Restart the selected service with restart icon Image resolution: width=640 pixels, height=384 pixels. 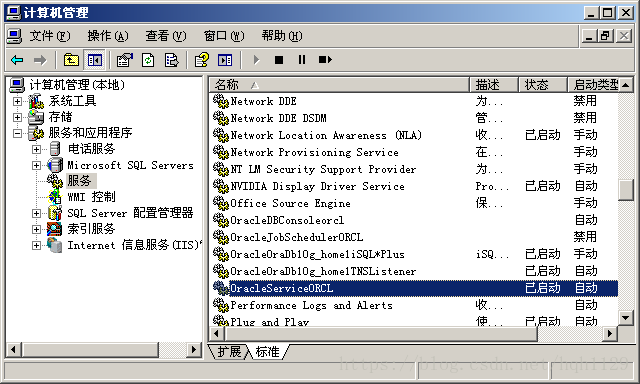click(325, 60)
